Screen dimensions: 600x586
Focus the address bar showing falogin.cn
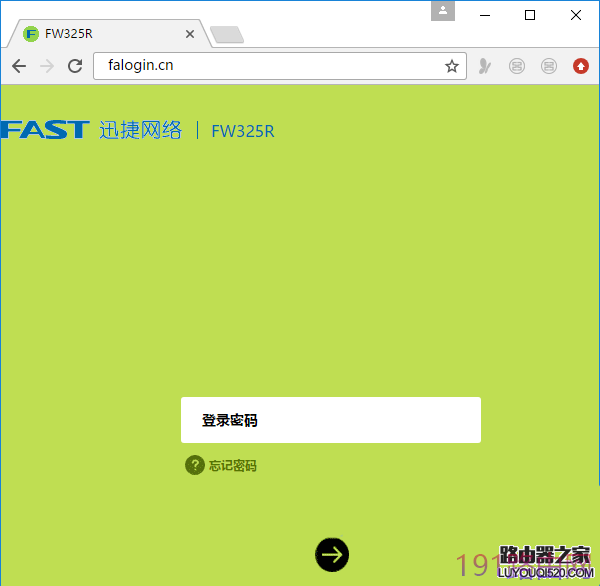280,66
